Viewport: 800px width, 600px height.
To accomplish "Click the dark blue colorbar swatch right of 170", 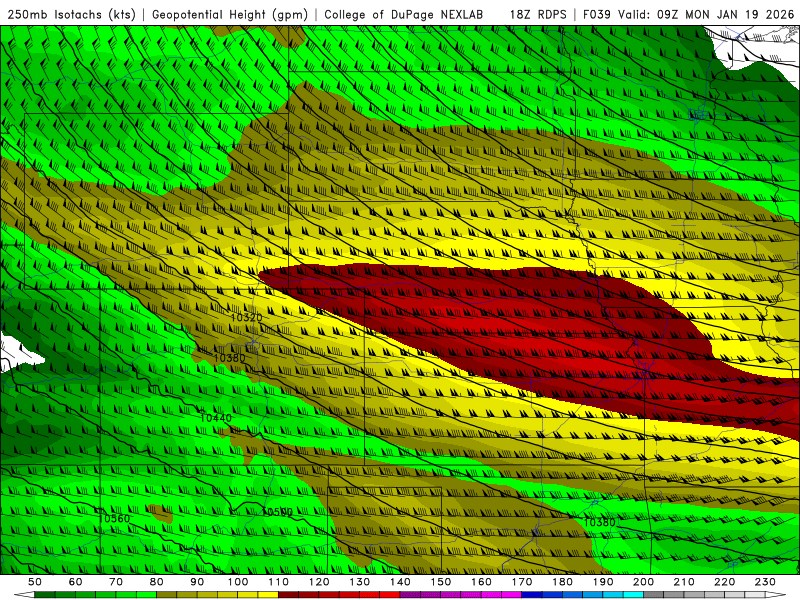I will [532, 595].
